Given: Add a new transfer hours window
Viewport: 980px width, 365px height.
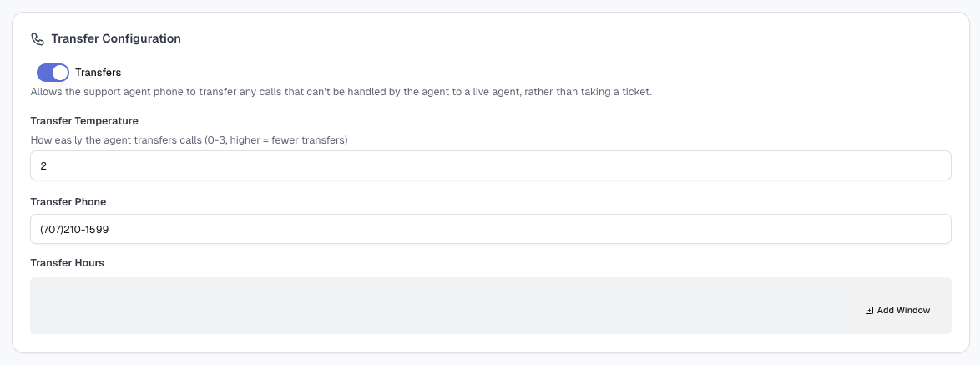Looking at the screenshot, I should (x=897, y=311).
